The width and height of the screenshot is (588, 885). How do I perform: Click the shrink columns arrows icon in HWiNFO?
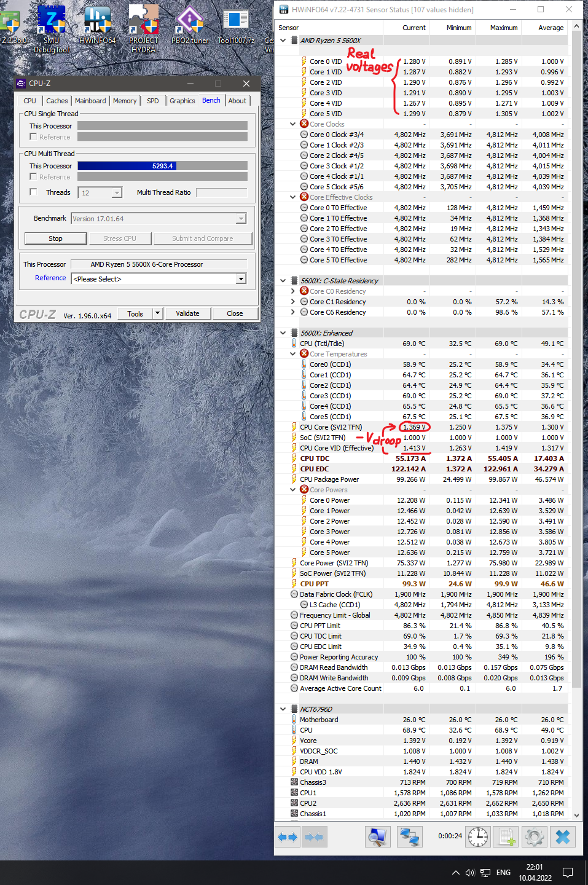[314, 837]
